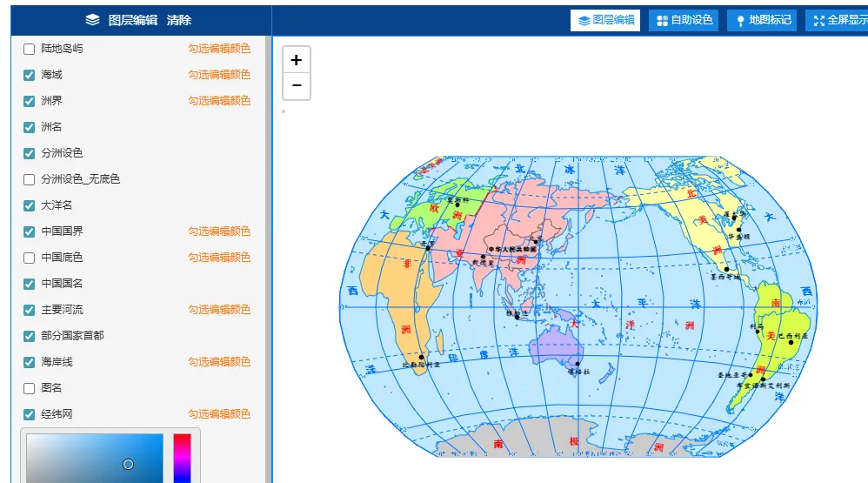Pick a hue on the vertical color strip
Screen dimensions: 868x483
coord(182,458)
